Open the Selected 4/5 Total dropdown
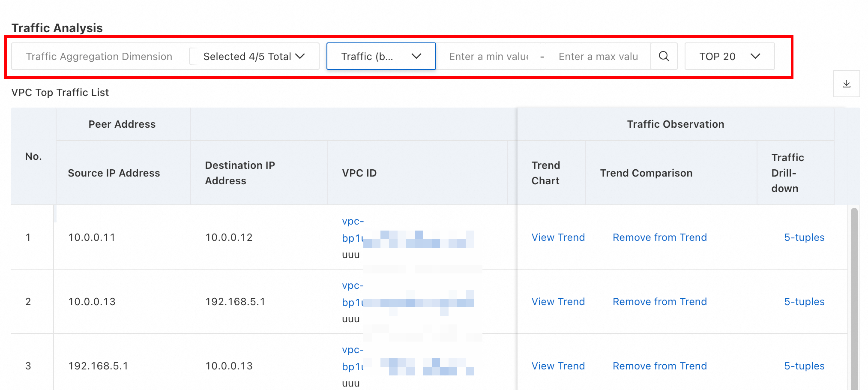This screenshot has width=868, height=390. [x=254, y=56]
